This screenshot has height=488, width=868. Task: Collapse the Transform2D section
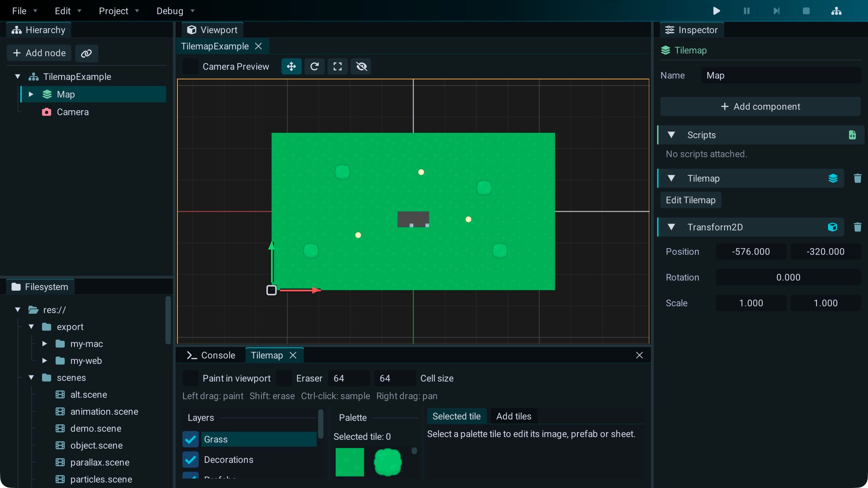pos(671,227)
